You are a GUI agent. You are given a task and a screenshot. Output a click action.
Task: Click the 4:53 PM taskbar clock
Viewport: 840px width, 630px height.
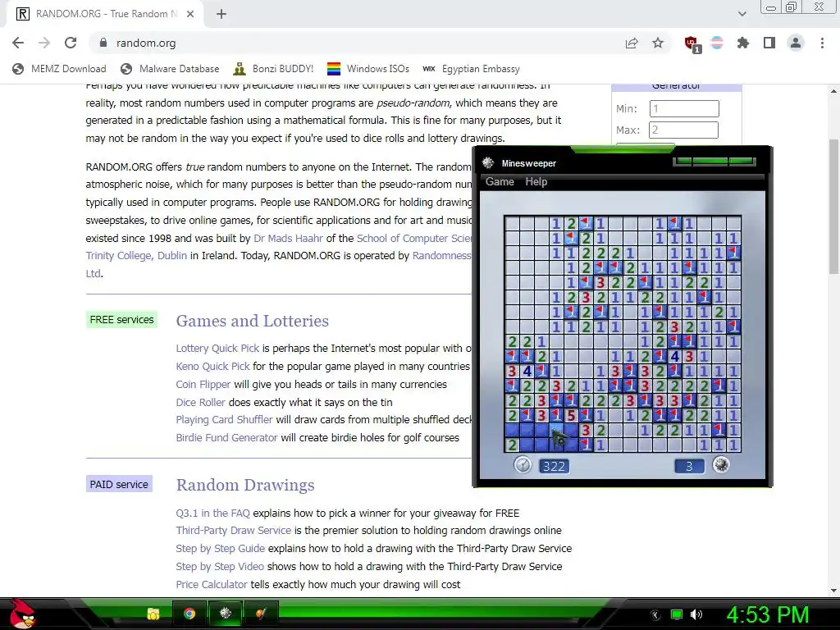(767, 614)
